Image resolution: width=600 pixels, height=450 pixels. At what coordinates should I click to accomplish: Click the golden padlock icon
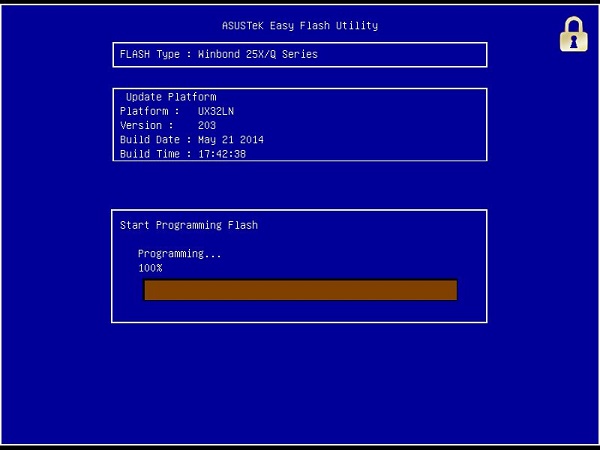(x=573, y=34)
